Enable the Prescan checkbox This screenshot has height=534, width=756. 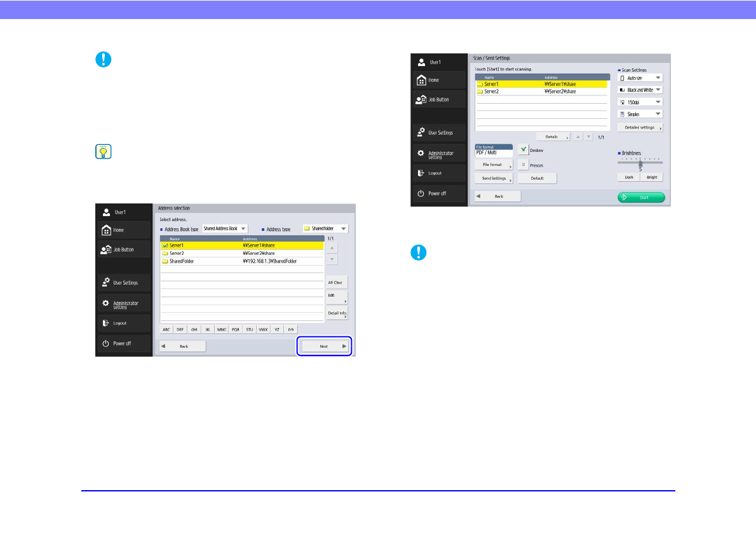523,165
